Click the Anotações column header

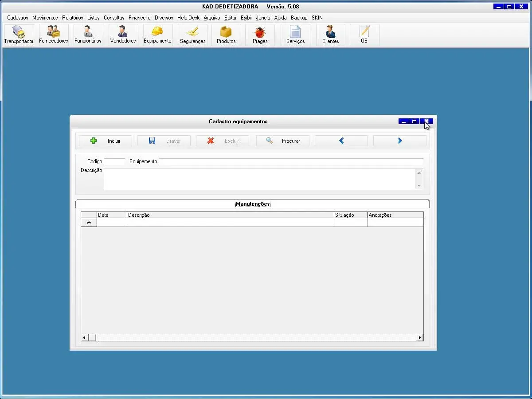(x=395, y=215)
